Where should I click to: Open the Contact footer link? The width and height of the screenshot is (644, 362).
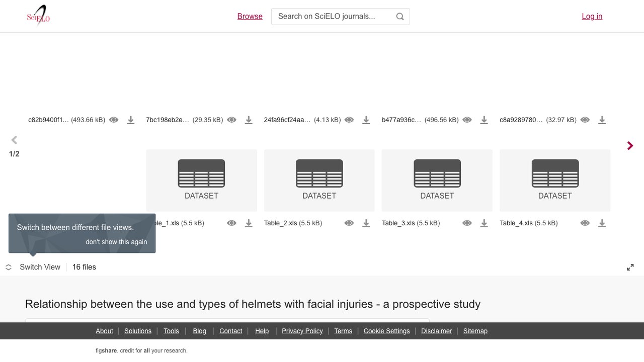231,331
